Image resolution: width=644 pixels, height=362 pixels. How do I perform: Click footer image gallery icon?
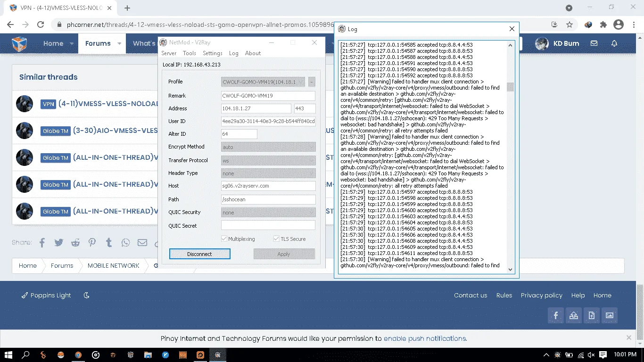tap(610, 315)
